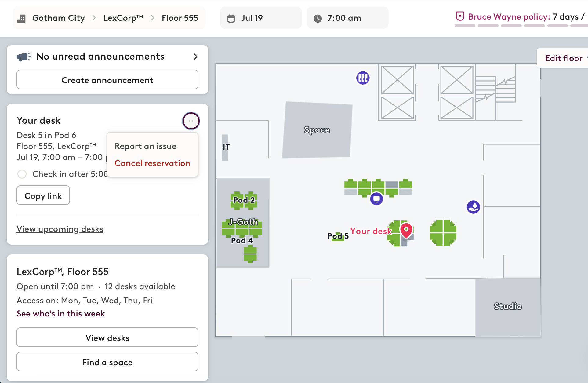Click the 'Access on: Mon, Tue, Wed, Thu, Fri' text
This screenshot has height=383, width=588.
click(84, 301)
